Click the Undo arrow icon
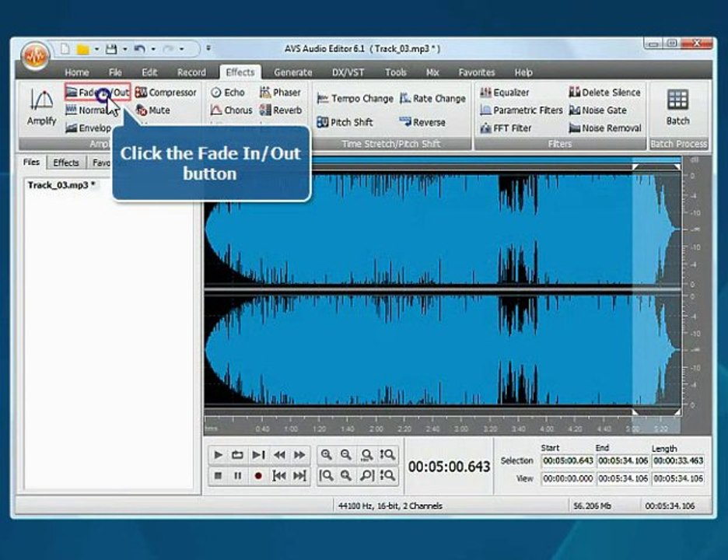 click(139, 49)
